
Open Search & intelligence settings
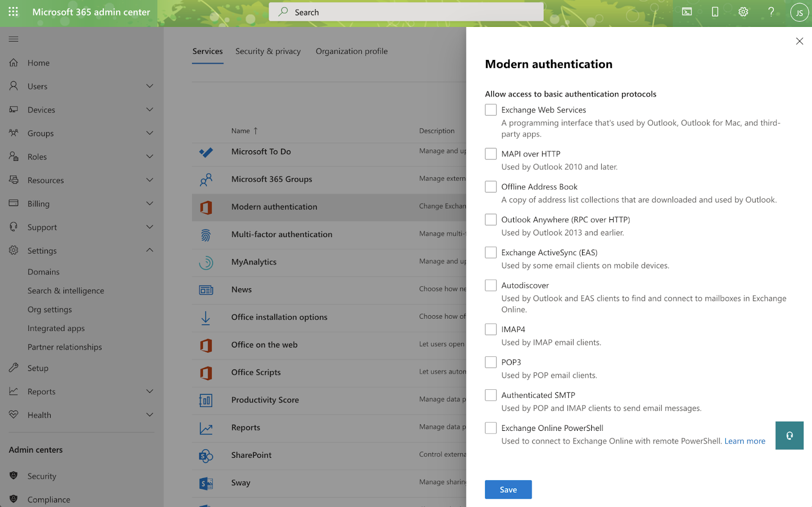66,291
